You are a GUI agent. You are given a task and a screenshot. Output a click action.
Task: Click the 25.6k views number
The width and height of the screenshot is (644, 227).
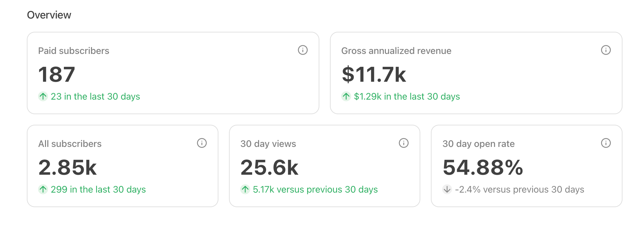pos(269,167)
